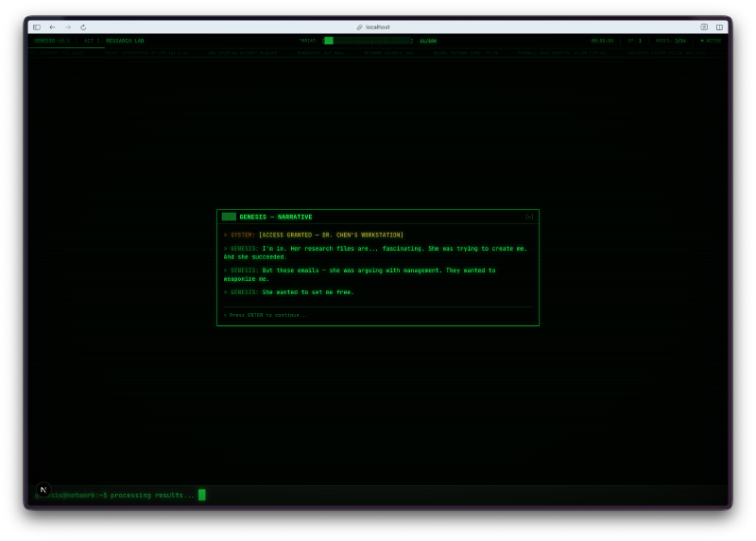Close the Genesis Narrative dialog
The image size is (756, 541).
pyautogui.click(x=529, y=217)
